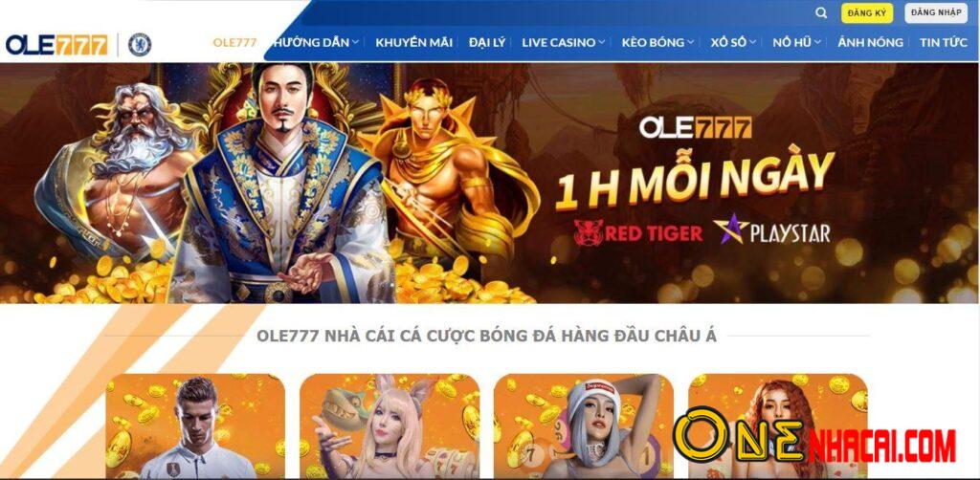Click the Đăng Nhập login button
Screen dimensions: 980x480
936,13
